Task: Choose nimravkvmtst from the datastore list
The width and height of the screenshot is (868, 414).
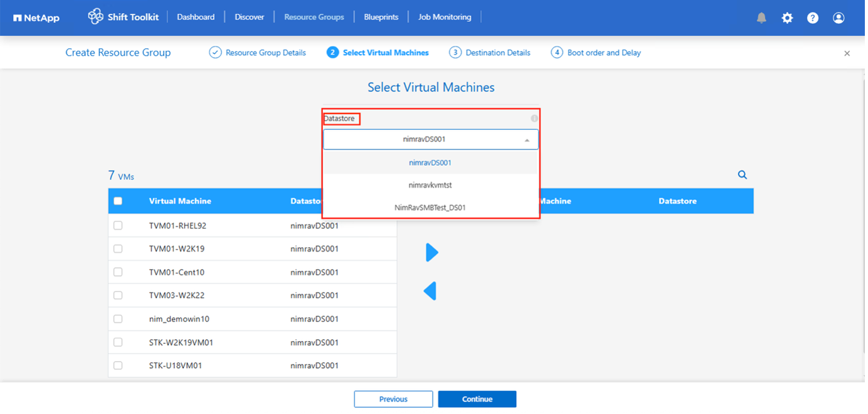Action: point(430,185)
